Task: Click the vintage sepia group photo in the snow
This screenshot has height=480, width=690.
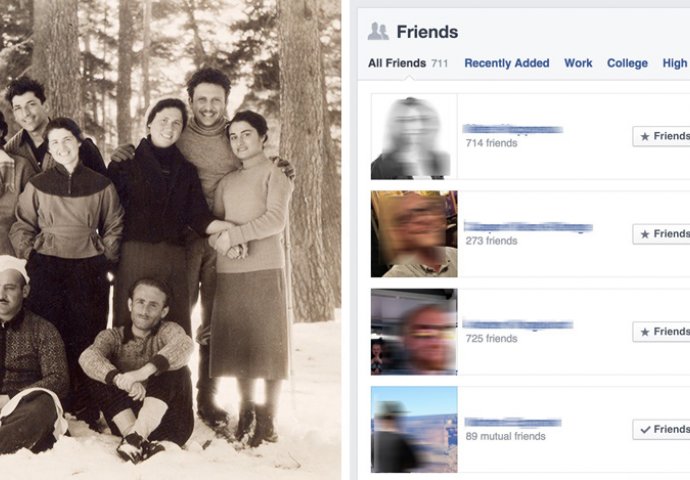Action: pos(170,240)
